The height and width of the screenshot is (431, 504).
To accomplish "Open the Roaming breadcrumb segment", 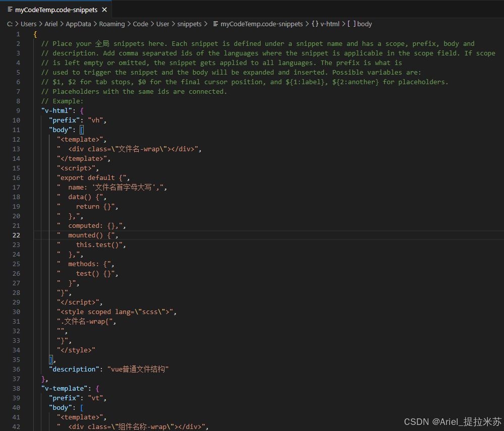I will pyautogui.click(x=112, y=24).
